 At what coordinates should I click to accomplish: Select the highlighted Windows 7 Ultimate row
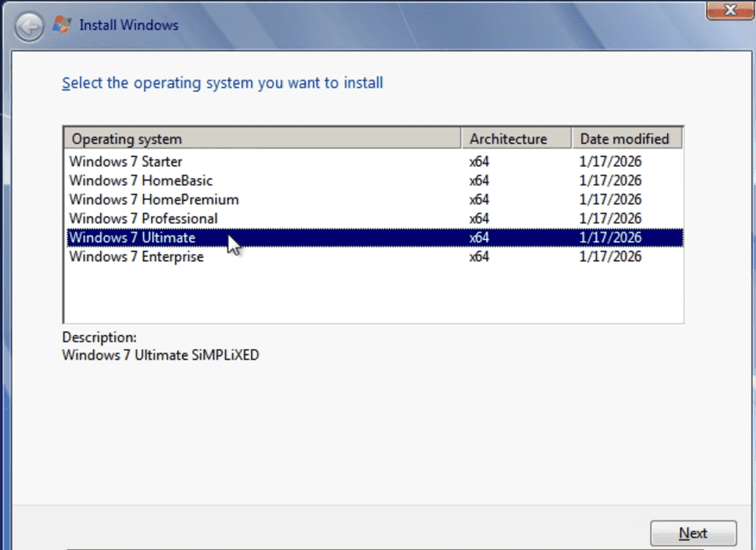click(x=132, y=237)
